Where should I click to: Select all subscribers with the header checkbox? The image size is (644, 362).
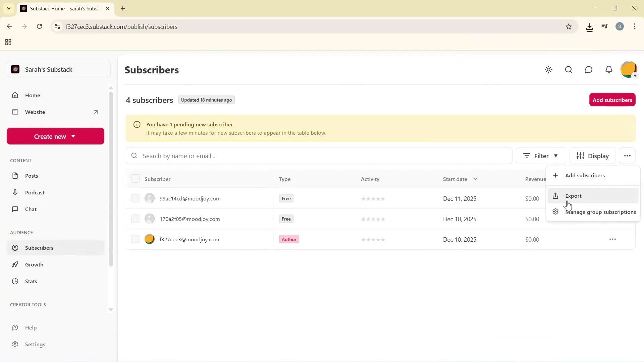click(x=135, y=178)
